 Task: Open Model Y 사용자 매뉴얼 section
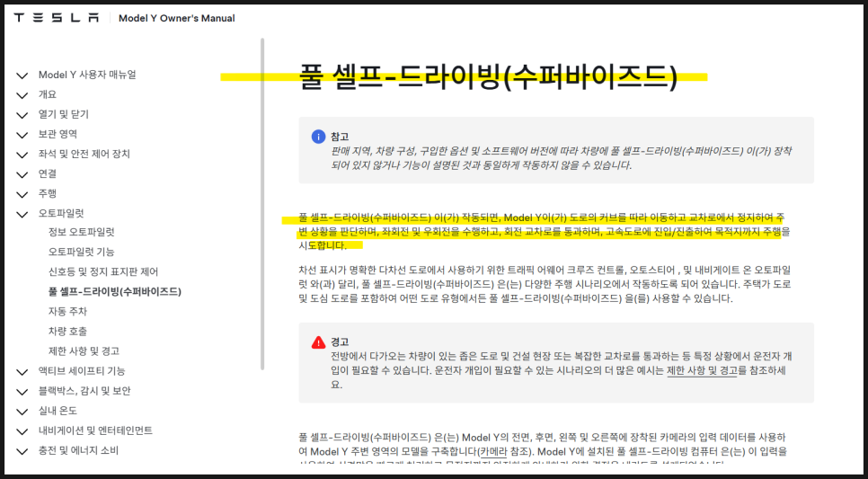(x=87, y=75)
